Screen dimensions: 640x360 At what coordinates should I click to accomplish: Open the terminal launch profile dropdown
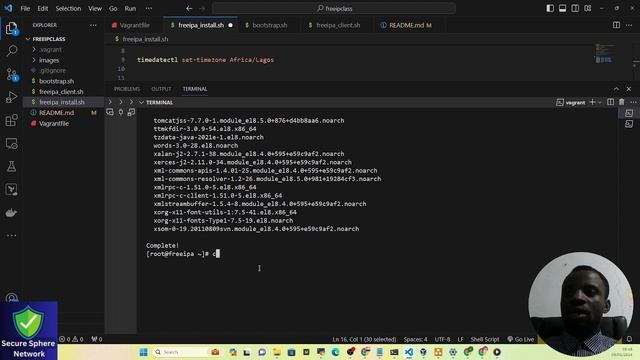click(599, 102)
